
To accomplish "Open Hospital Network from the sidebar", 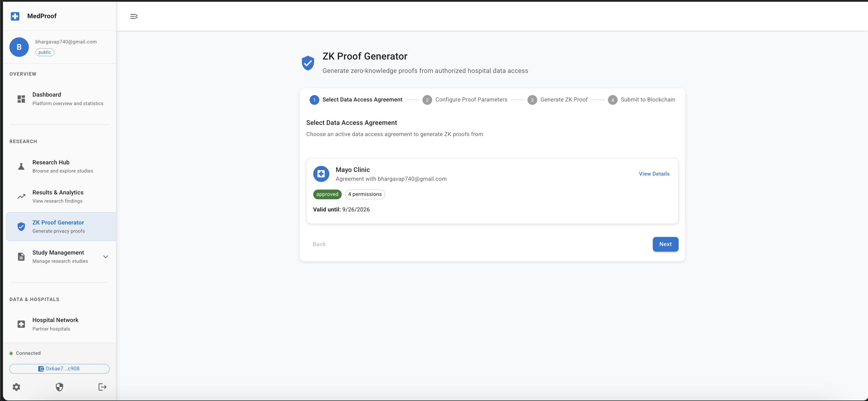I will click(56, 324).
